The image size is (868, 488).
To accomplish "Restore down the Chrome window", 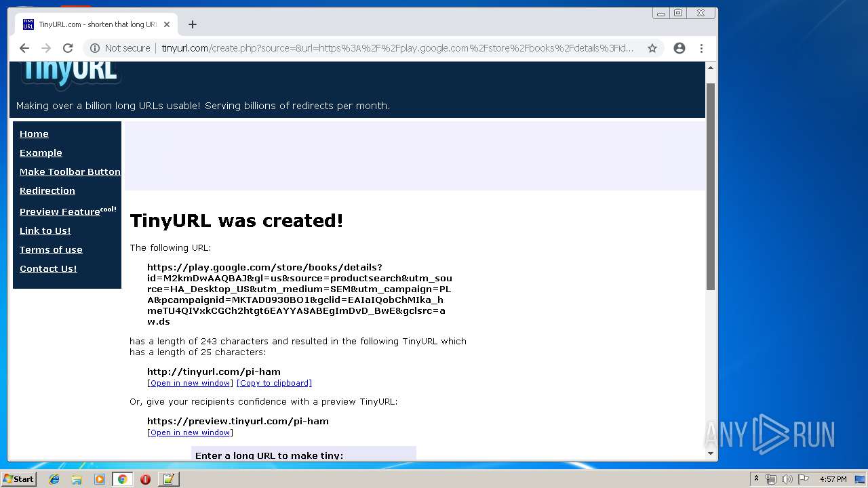I will (x=677, y=13).
